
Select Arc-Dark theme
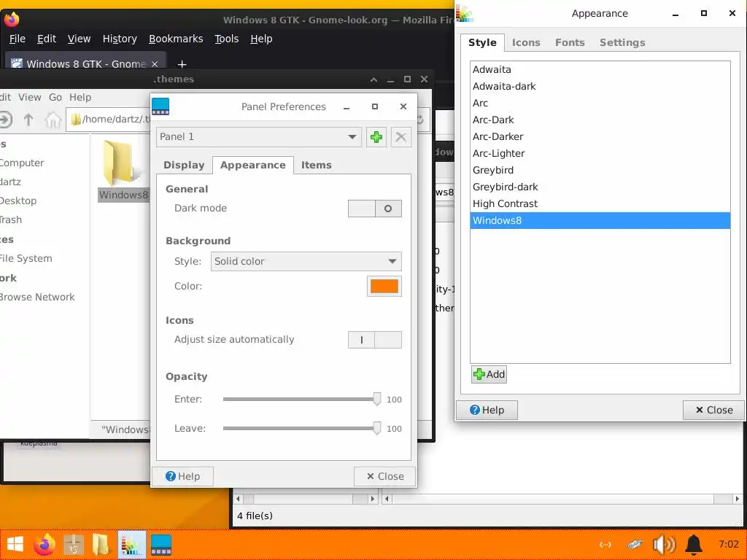pos(600,120)
